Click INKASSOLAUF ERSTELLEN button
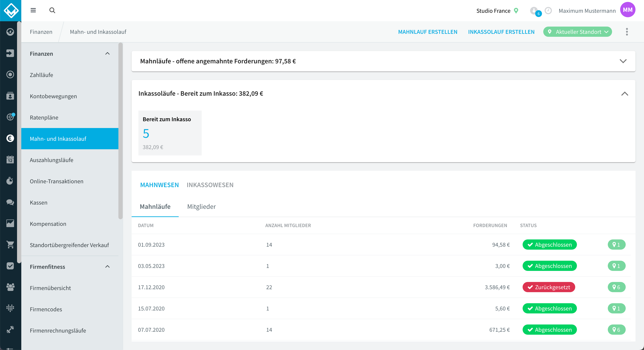Image resolution: width=644 pixels, height=350 pixels. (501, 32)
